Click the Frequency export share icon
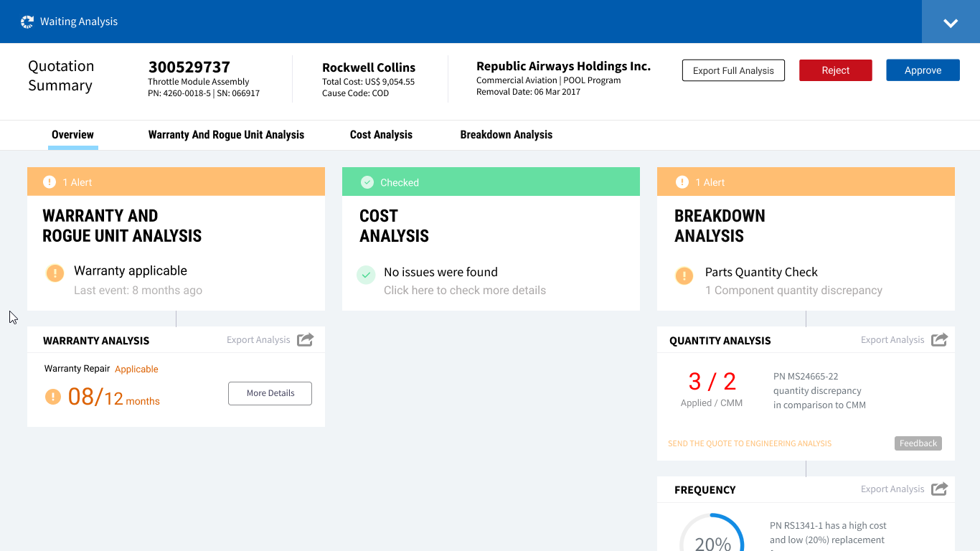This screenshot has height=551, width=980. pos(940,489)
